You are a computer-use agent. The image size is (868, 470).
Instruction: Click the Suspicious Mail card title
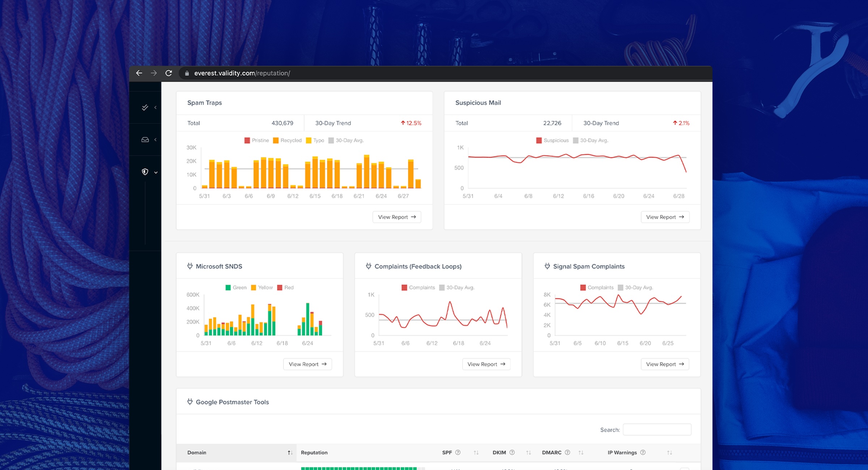[x=478, y=103]
